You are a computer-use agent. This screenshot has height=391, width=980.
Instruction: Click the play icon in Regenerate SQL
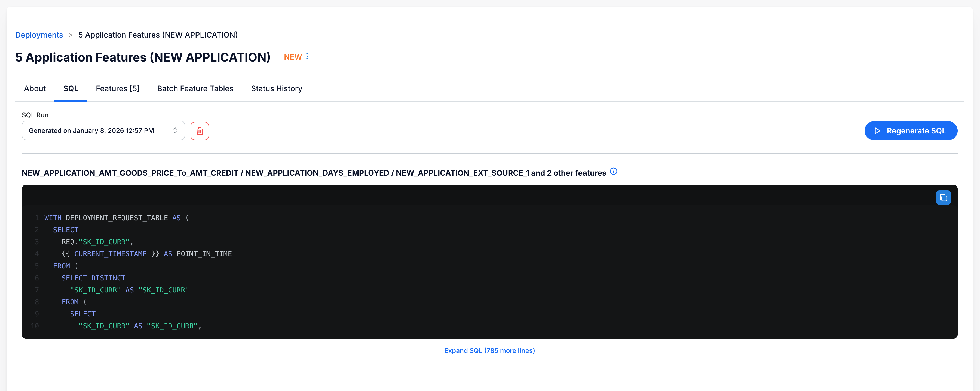pos(877,131)
